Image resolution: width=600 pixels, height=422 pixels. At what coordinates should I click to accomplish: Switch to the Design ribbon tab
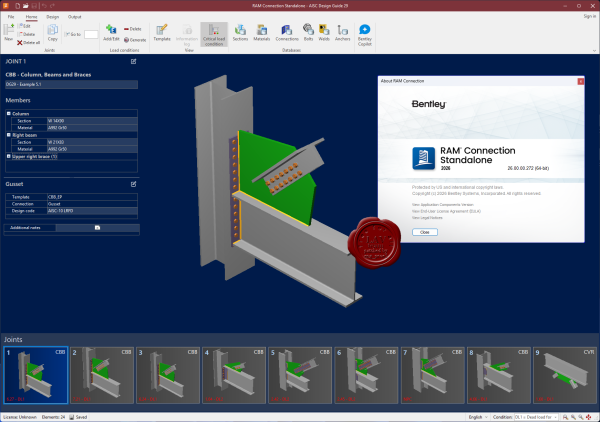[52, 17]
